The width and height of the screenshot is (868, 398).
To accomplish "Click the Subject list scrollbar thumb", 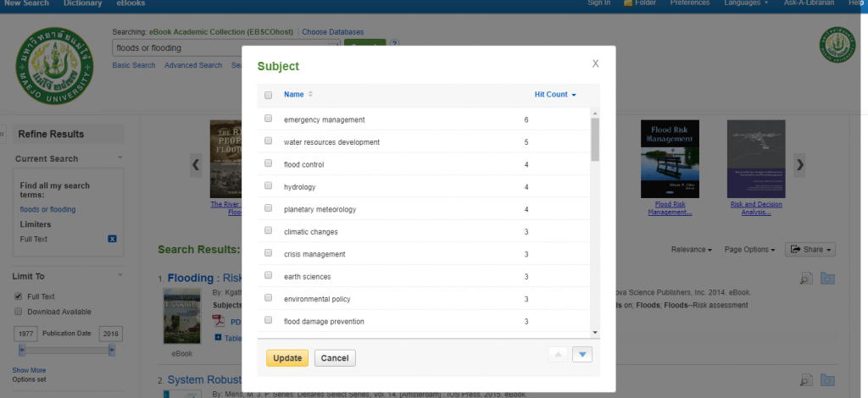I will click(595, 139).
